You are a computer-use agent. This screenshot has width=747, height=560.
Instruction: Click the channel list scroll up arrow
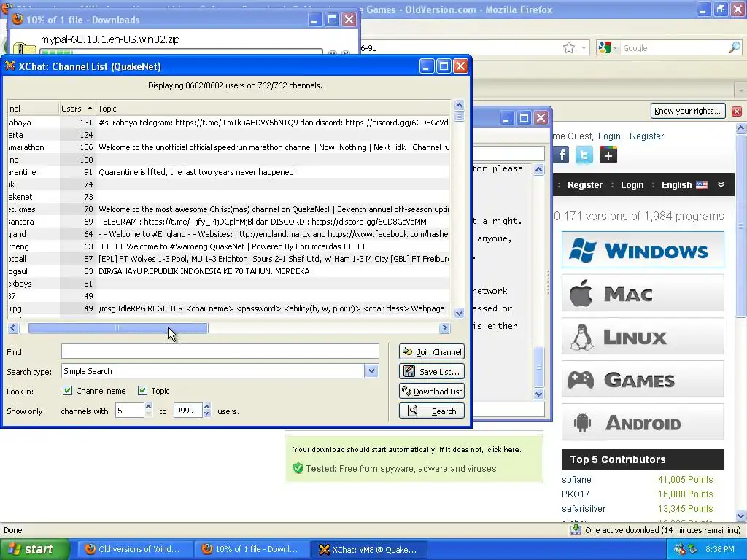[x=460, y=105]
